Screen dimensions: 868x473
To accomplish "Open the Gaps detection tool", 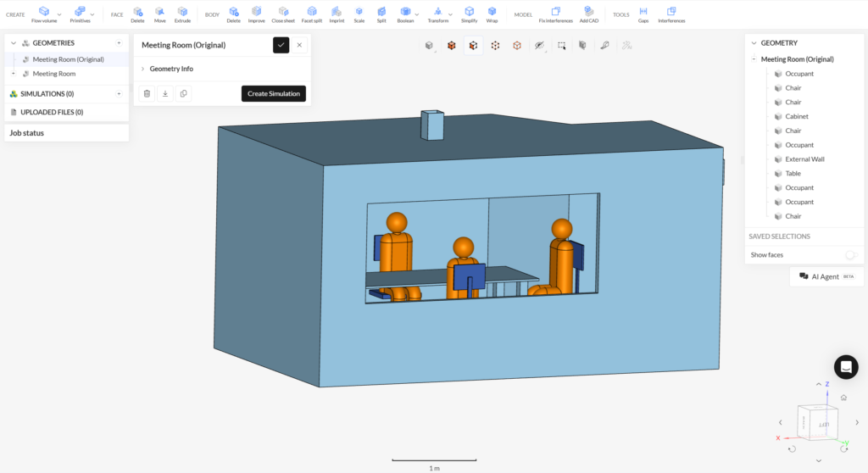I will [x=643, y=14].
